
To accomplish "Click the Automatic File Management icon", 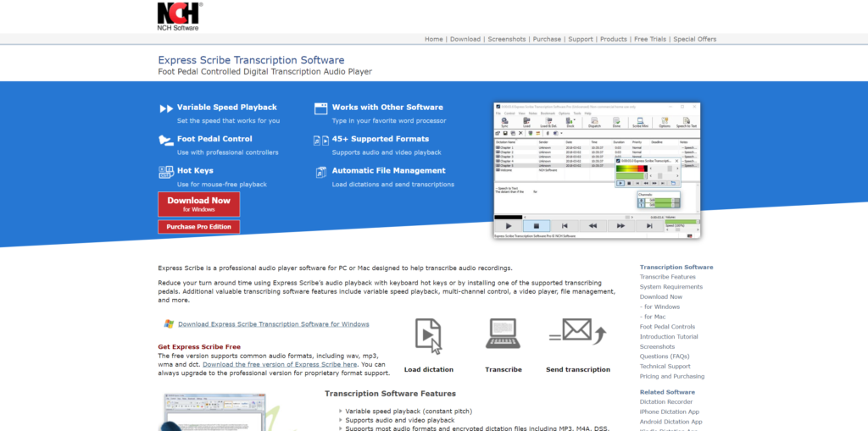I will click(320, 171).
